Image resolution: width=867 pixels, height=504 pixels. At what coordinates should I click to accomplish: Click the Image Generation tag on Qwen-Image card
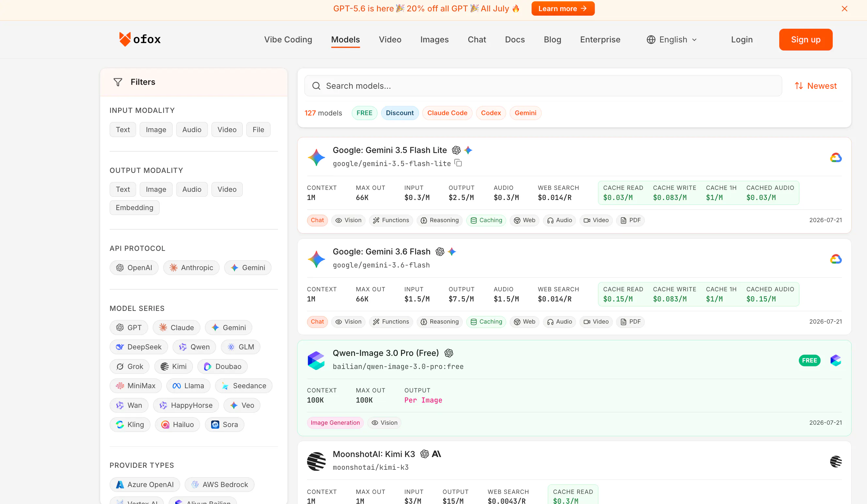click(x=335, y=423)
